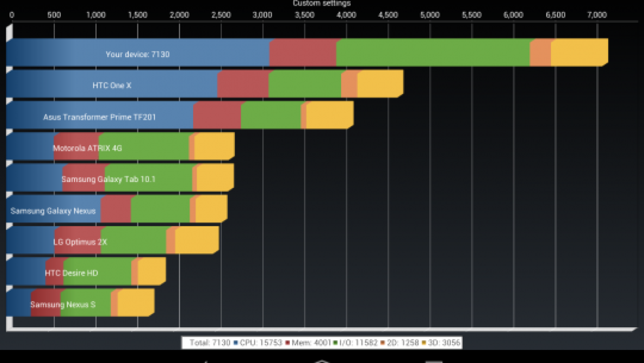Tap the red Mem segment of Your device bar
This screenshot has height=363, width=644.
(303, 52)
